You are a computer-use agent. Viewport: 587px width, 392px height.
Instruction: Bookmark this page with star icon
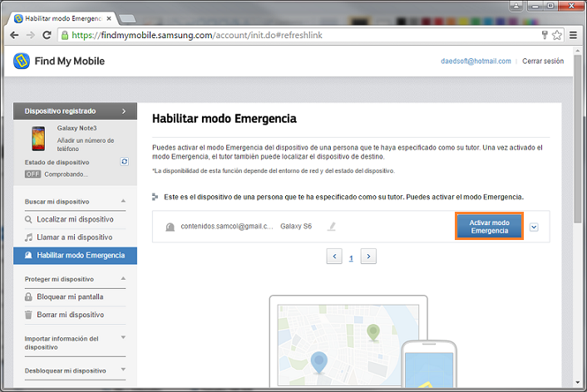click(557, 35)
